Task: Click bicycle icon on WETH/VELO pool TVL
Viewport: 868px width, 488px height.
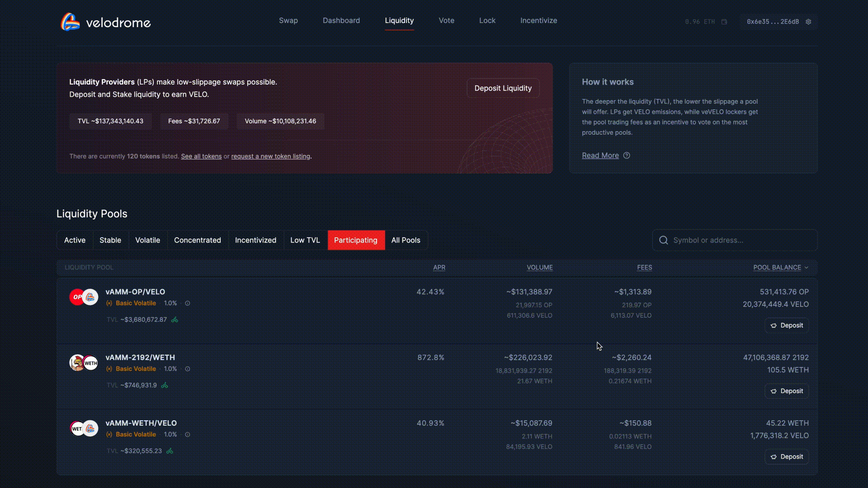Action: point(170,451)
